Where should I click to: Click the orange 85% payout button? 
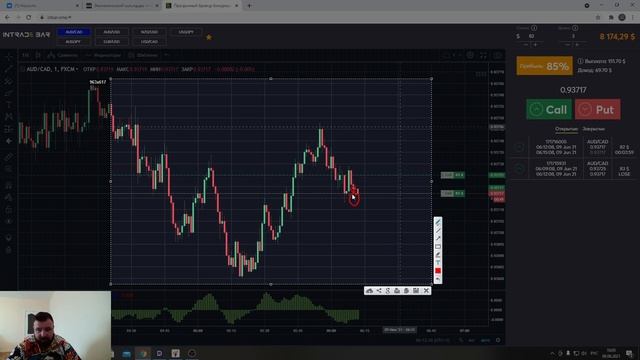(x=544, y=66)
